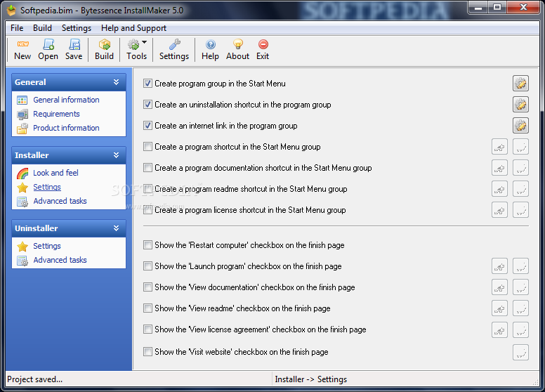545x392 pixels.
Task: Open Settings via the wrench toolbar icon
Action: (174, 44)
